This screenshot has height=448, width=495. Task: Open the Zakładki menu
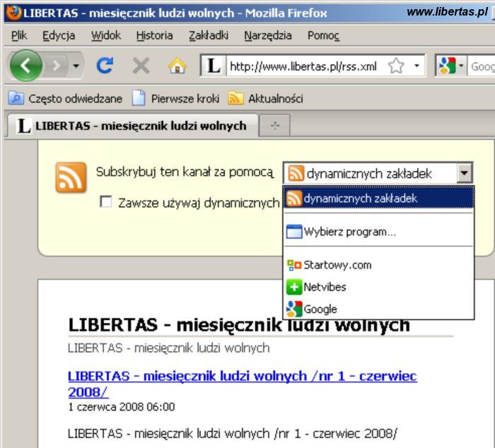pos(206,35)
